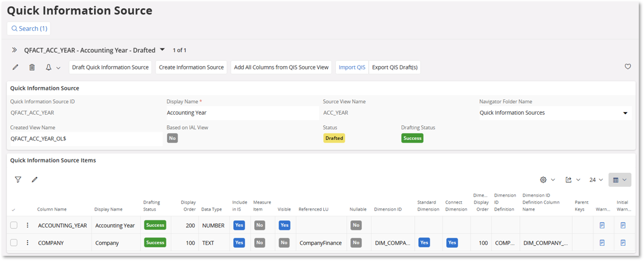This screenshot has width=644, height=261.
Task: Click the Drafted status badge
Action: click(334, 138)
